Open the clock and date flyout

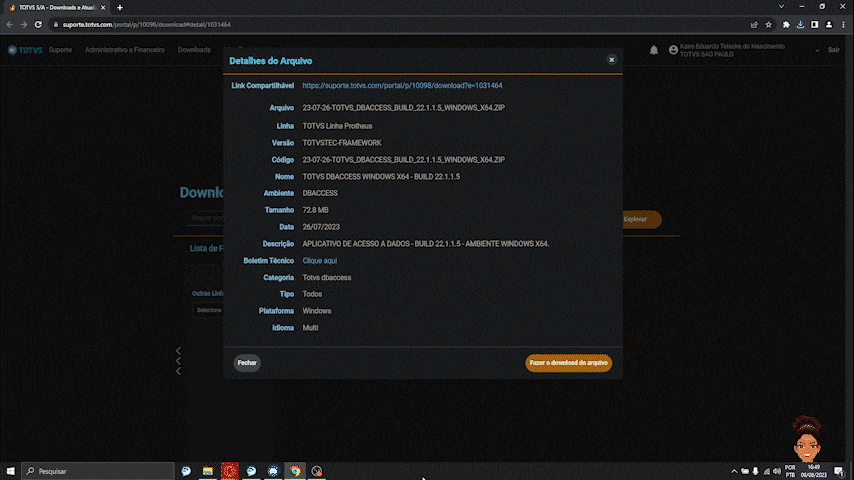tap(814, 471)
